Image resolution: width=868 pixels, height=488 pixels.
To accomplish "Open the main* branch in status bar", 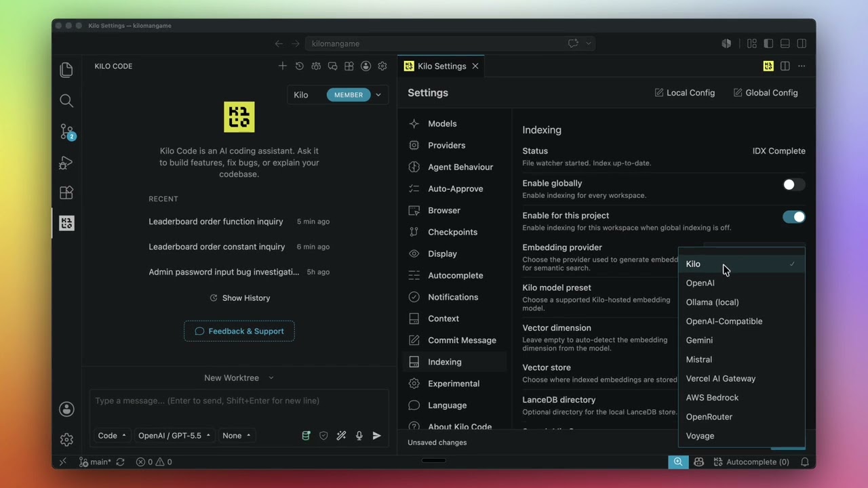I will [x=95, y=462].
